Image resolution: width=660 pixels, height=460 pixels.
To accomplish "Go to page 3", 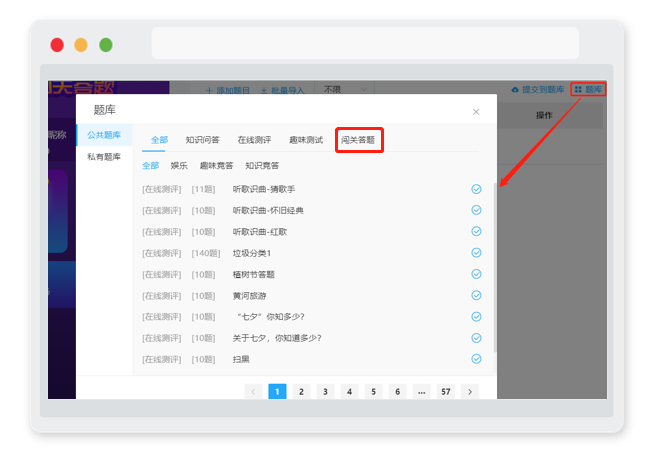I will 325,391.
